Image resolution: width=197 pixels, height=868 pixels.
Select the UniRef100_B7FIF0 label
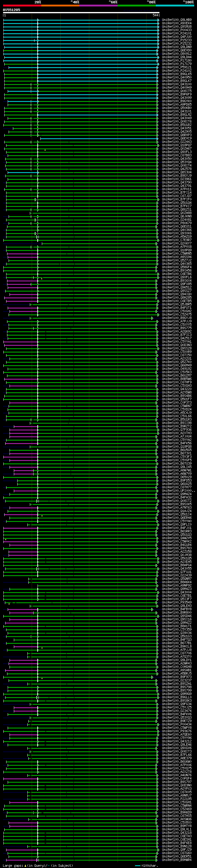click(x=177, y=200)
